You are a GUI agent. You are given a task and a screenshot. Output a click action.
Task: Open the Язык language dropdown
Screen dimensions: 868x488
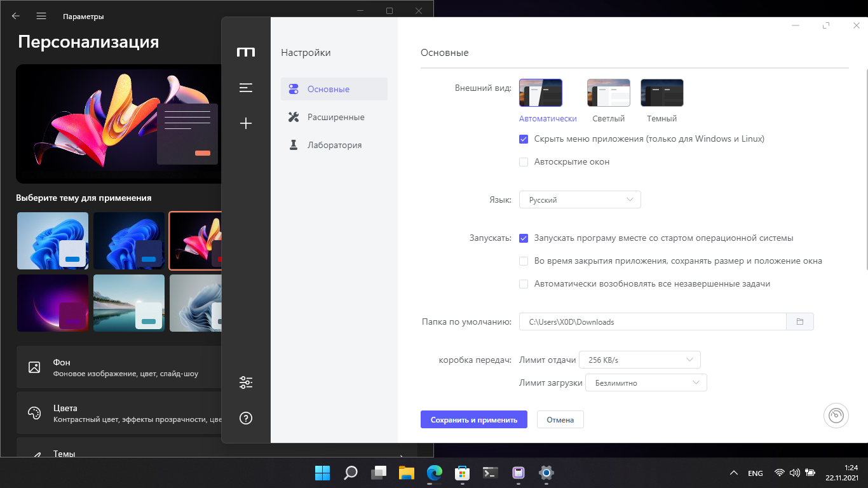pos(579,199)
